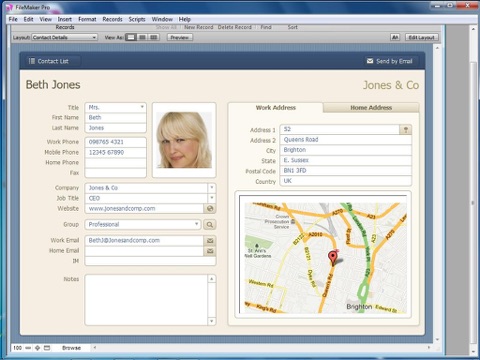Click the Send by Email envelope button

click(x=390, y=61)
